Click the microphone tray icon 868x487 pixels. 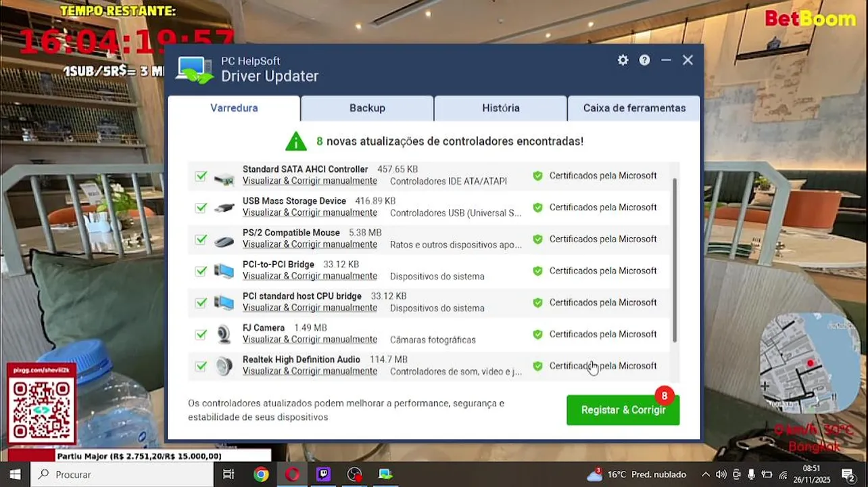click(751, 474)
